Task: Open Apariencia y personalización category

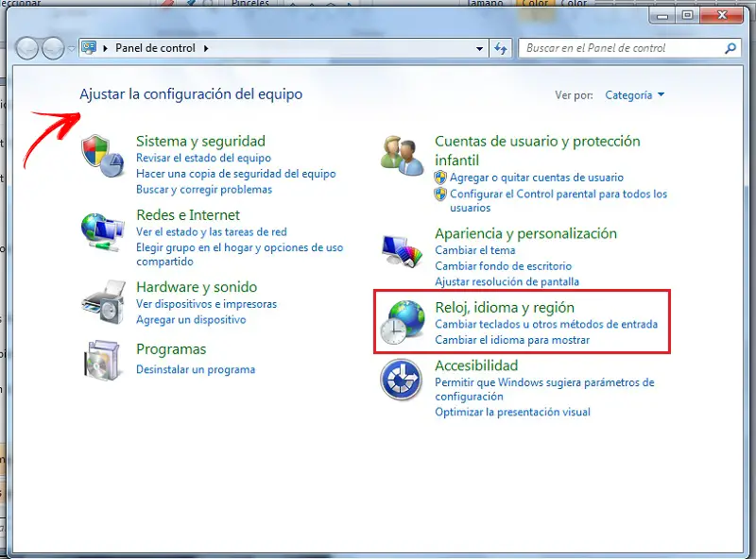Action: (x=526, y=234)
